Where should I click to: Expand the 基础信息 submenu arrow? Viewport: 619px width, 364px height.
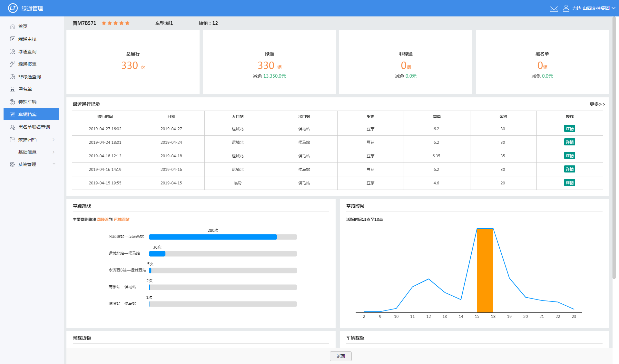click(54, 152)
